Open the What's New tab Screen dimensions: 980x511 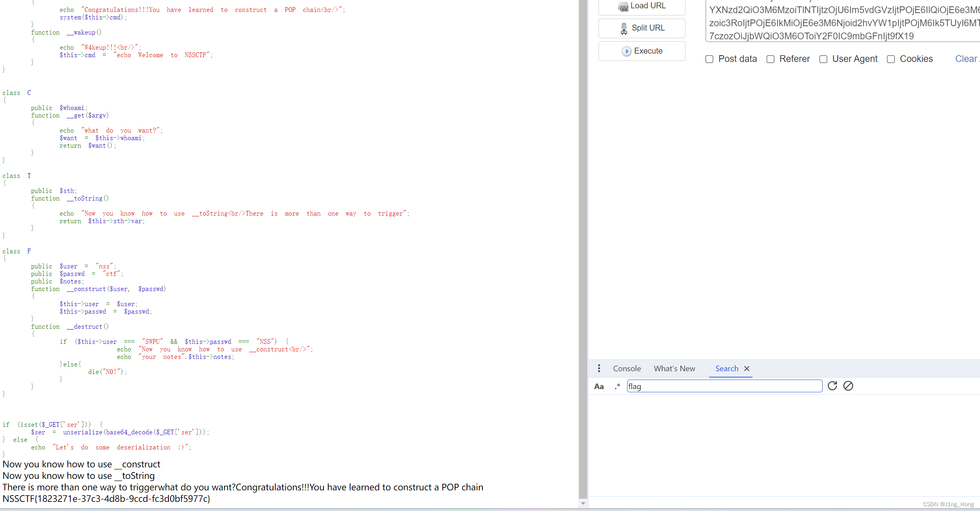(674, 368)
